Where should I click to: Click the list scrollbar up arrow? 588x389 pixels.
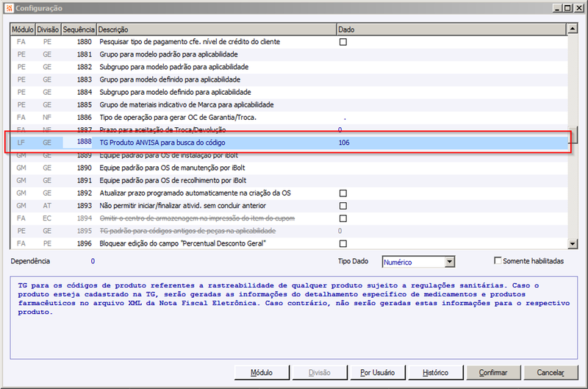[x=573, y=29]
